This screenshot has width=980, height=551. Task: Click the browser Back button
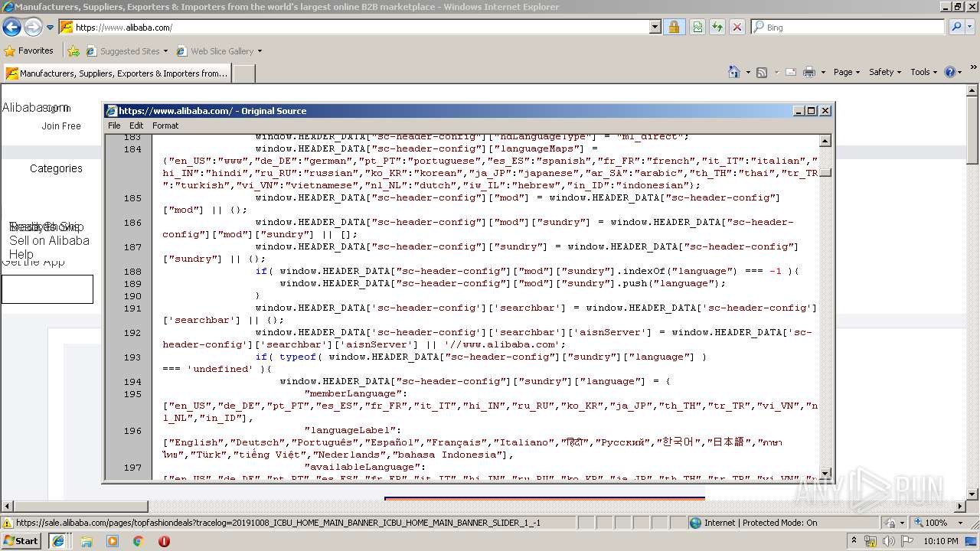(11, 28)
